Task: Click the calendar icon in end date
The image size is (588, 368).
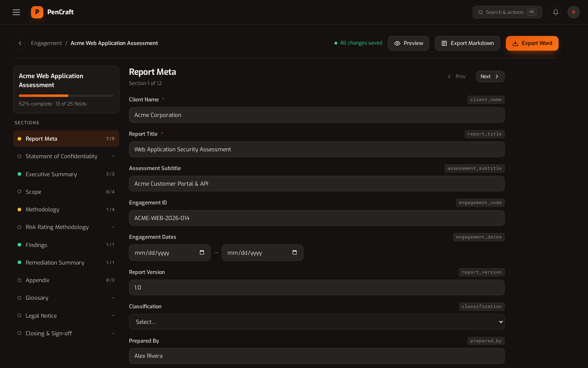Action: pos(294,252)
